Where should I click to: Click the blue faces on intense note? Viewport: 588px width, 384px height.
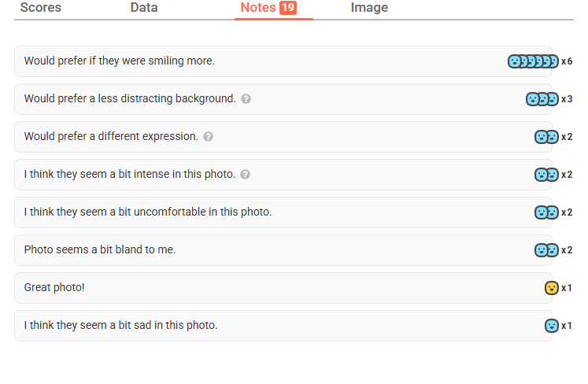pyautogui.click(x=546, y=175)
